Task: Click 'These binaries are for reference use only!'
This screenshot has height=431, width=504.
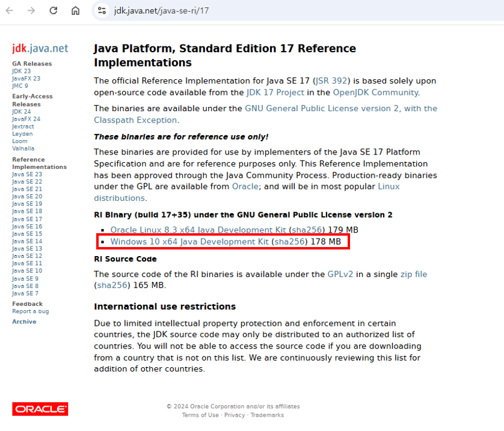Action: click(x=181, y=137)
